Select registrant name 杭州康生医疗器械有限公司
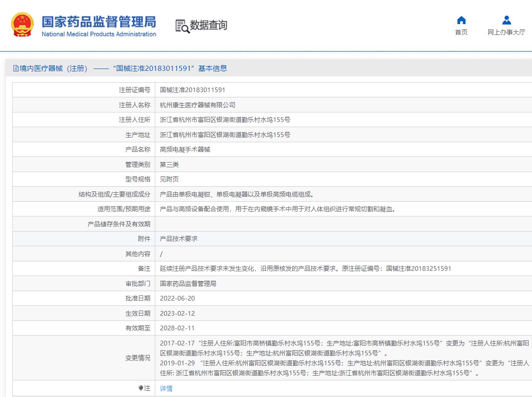 click(x=198, y=105)
